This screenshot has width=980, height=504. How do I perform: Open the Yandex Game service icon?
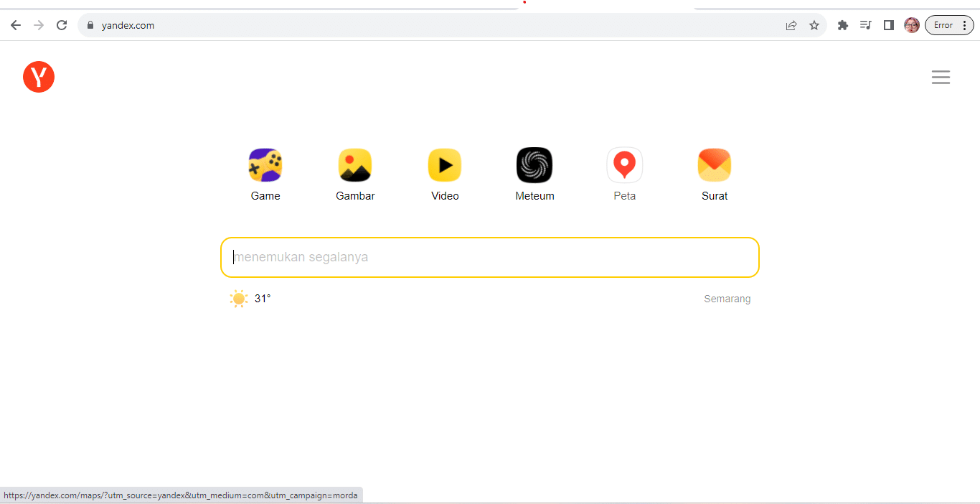tap(265, 165)
